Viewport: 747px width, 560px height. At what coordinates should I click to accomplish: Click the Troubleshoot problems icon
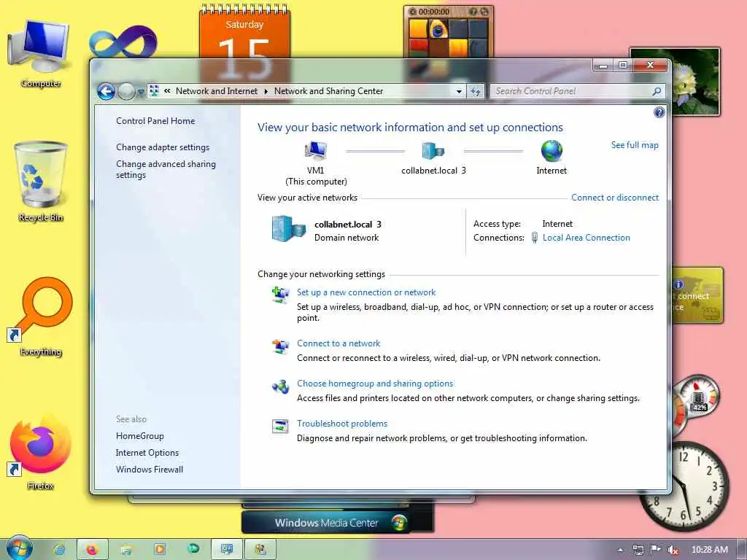point(280,426)
